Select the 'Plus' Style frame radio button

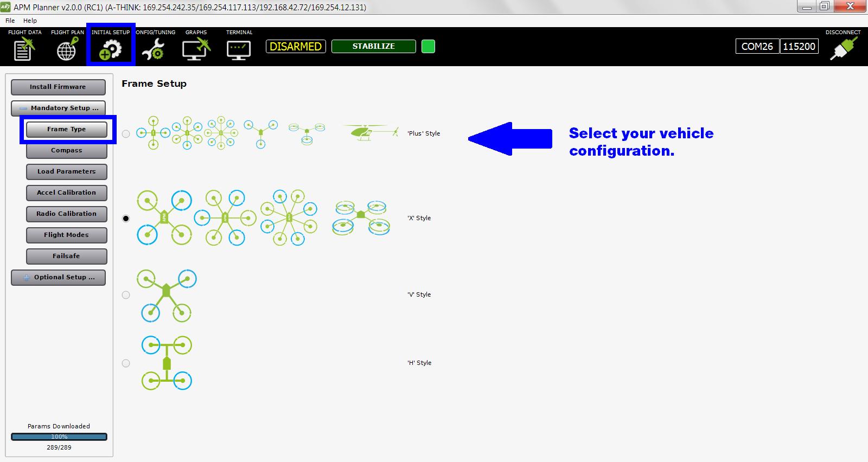pyautogui.click(x=126, y=134)
